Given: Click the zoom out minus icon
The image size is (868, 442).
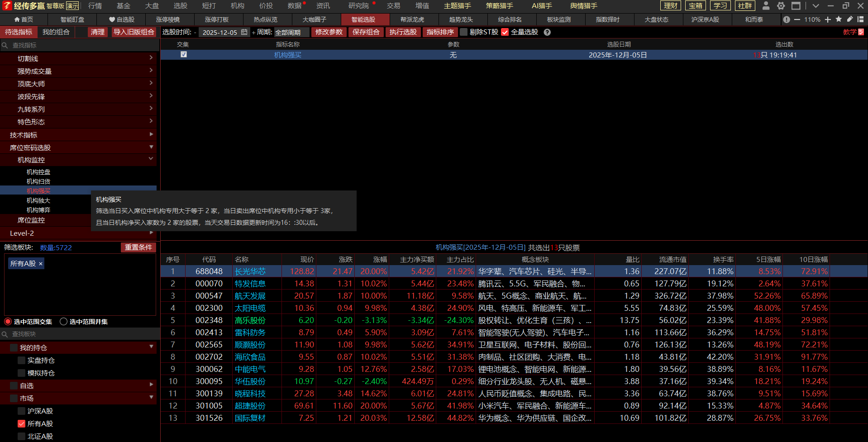Looking at the screenshot, I should 797,19.
